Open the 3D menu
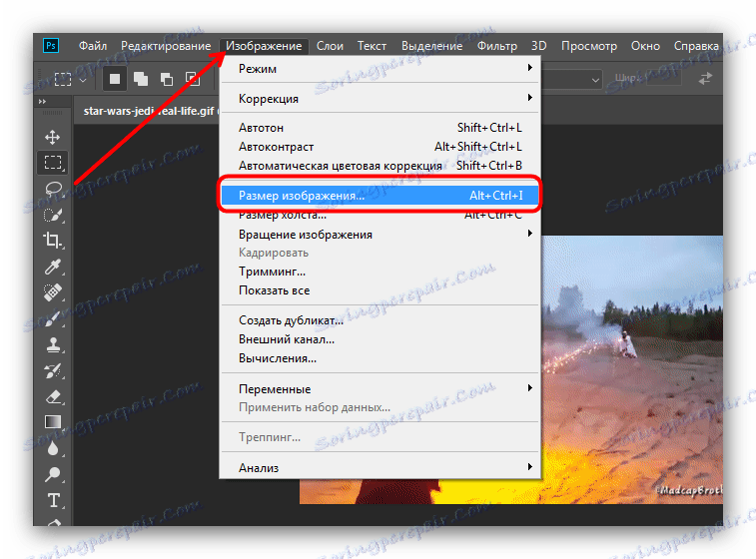 pos(538,46)
